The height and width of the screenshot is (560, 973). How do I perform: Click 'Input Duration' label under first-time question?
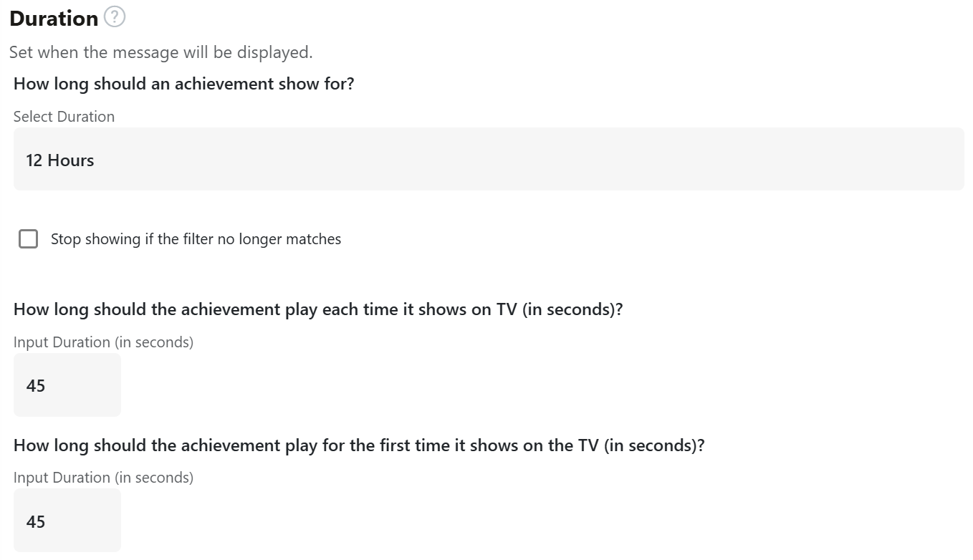point(103,478)
